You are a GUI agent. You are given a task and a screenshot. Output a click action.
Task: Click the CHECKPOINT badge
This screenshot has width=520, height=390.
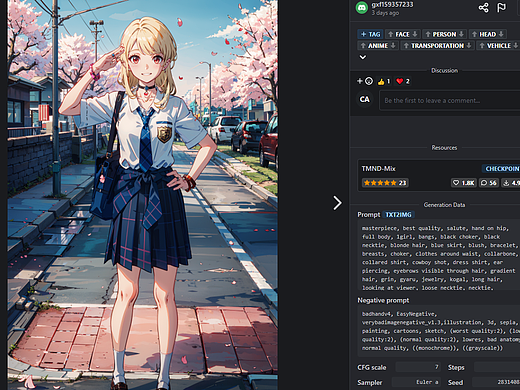(501, 169)
